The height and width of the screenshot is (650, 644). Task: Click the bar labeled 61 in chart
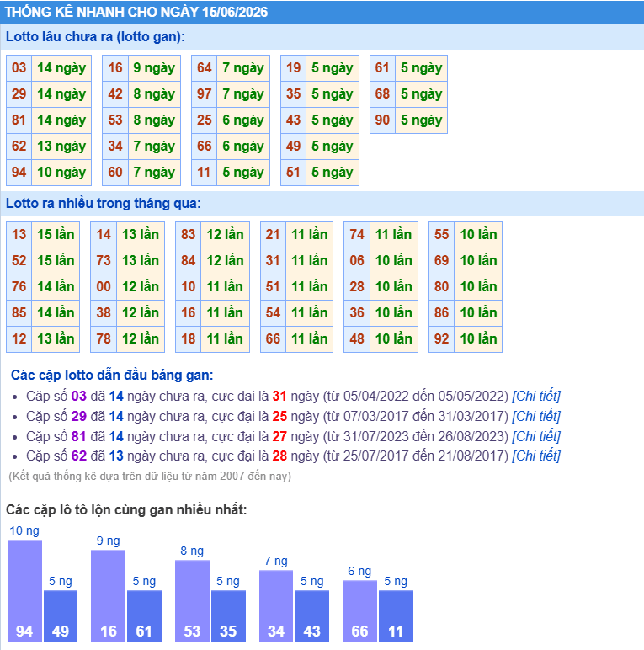click(144, 615)
